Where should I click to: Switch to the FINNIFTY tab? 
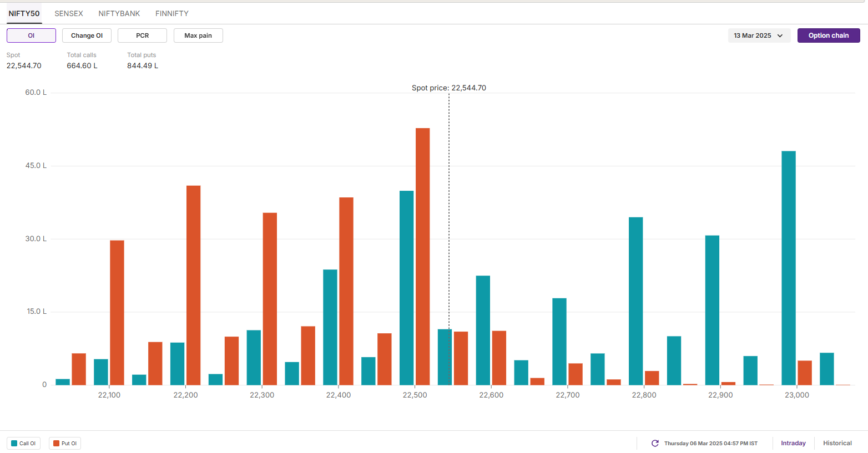172,13
